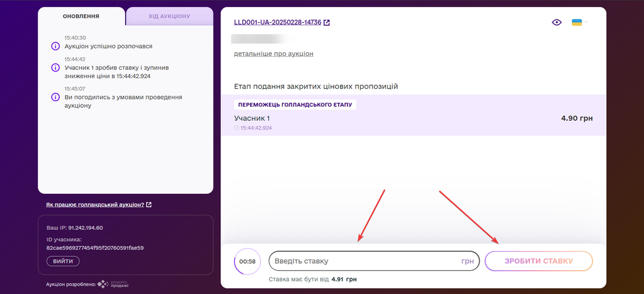Click the Prozorro Продажі logo
644x294 pixels.
pos(113,285)
